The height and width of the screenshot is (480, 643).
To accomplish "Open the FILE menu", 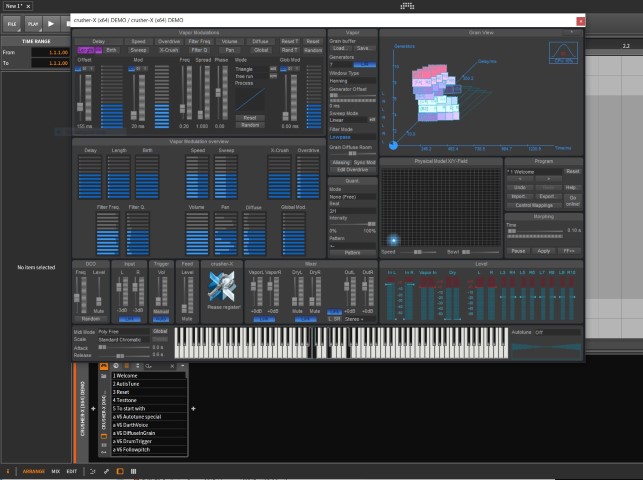I will point(12,24).
